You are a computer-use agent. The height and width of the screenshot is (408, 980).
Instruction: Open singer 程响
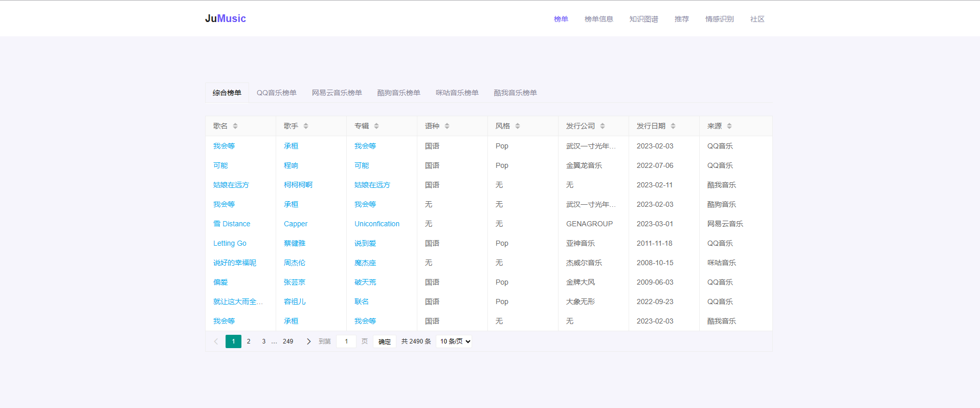[x=291, y=165]
